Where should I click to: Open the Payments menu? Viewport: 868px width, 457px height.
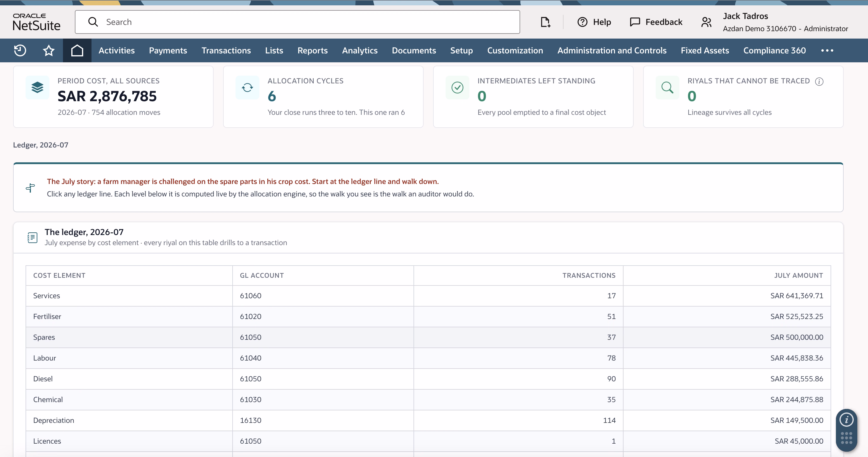[168, 50]
